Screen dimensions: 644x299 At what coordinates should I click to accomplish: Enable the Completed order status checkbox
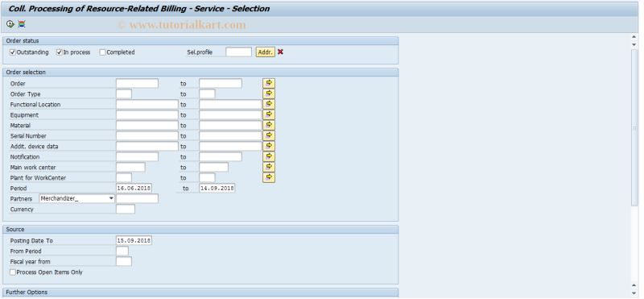(x=103, y=52)
